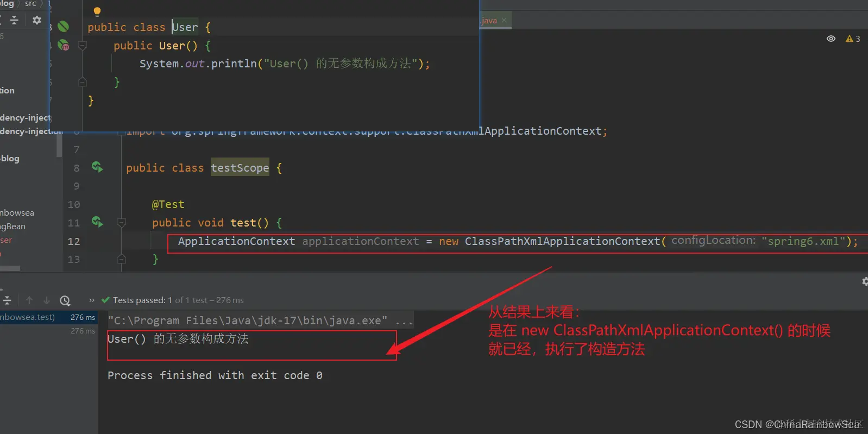
Task: Click the "spring6.xml" string literal
Action: pyautogui.click(x=803, y=241)
